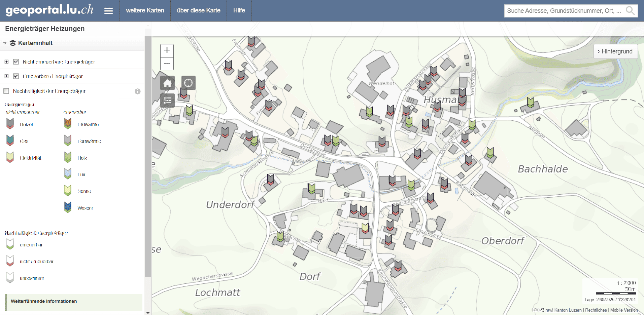Click the Luft legend marker icon
Screen dimensions: 644x315
click(x=68, y=174)
